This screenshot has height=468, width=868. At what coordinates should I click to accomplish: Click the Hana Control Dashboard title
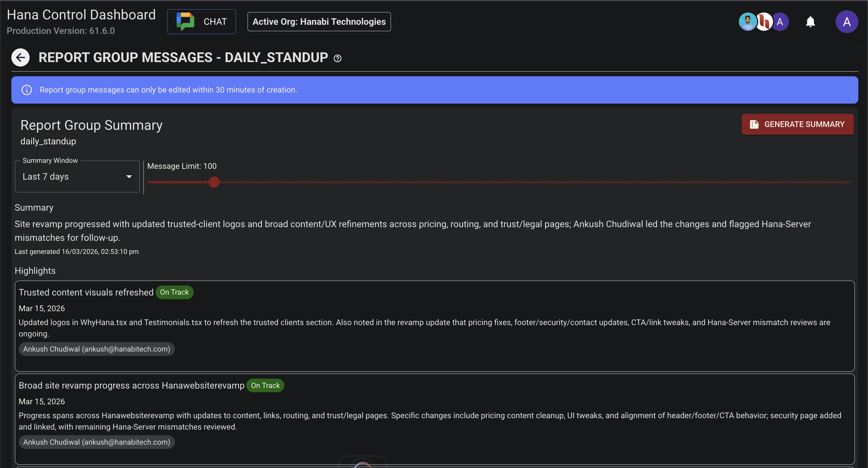point(81,15)
